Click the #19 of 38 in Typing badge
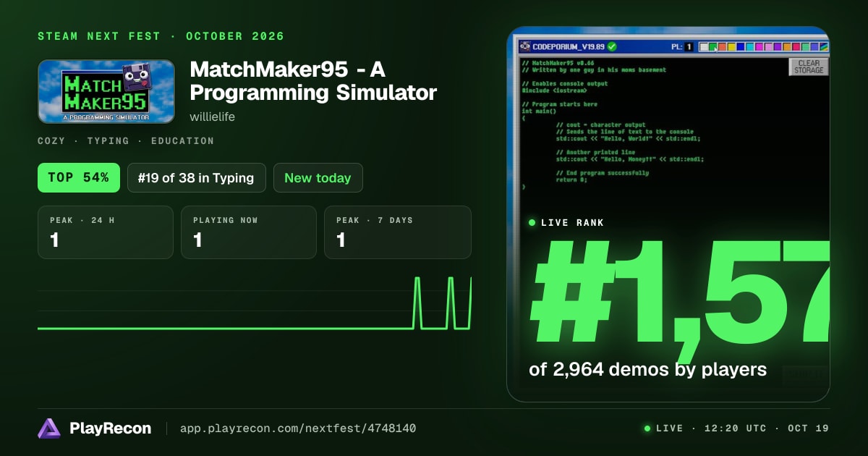This screenshot has height=456, width=868. tap(197, 177)
